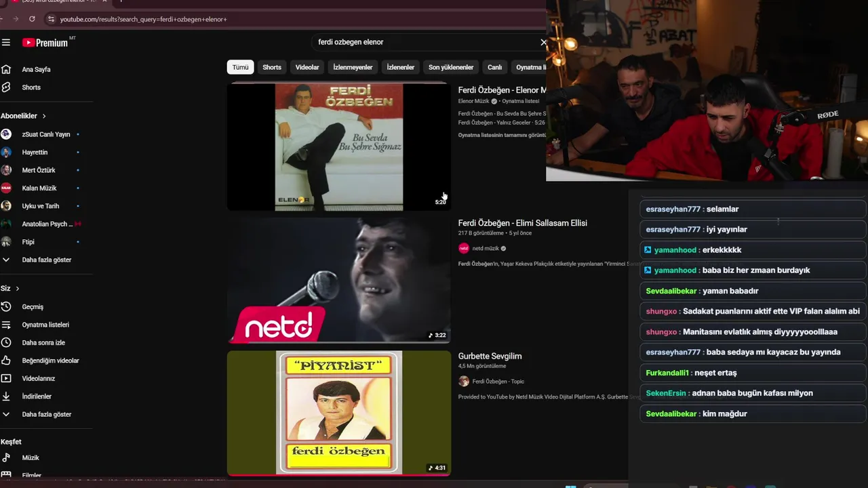868x488 pixels.
Task: Open the Ferdi Özbeğen - Elenor playlist title
Action: click(502, 90)
